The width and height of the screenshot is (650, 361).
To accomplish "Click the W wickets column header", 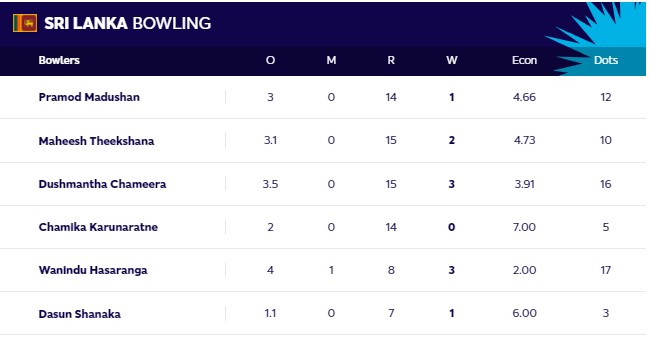I will click(451, 60).
